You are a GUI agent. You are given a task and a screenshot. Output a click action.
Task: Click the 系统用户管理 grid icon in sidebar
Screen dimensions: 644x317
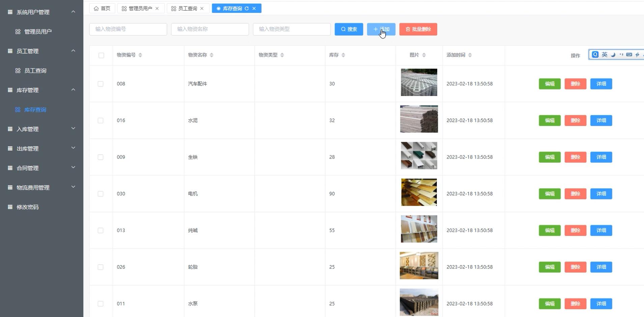click(10, 12)
